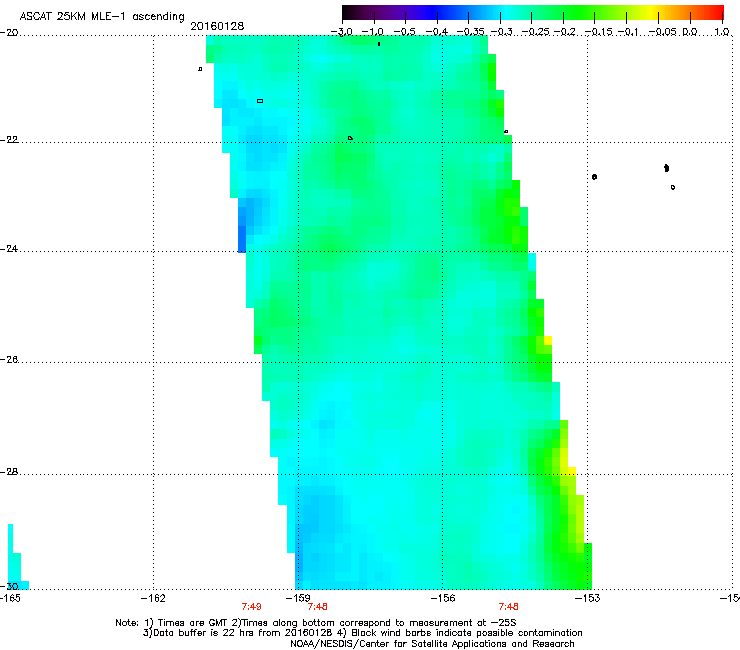
Task: Click the NOAA/NESDIS Center credit line
Action: click(x=432, y=644)
